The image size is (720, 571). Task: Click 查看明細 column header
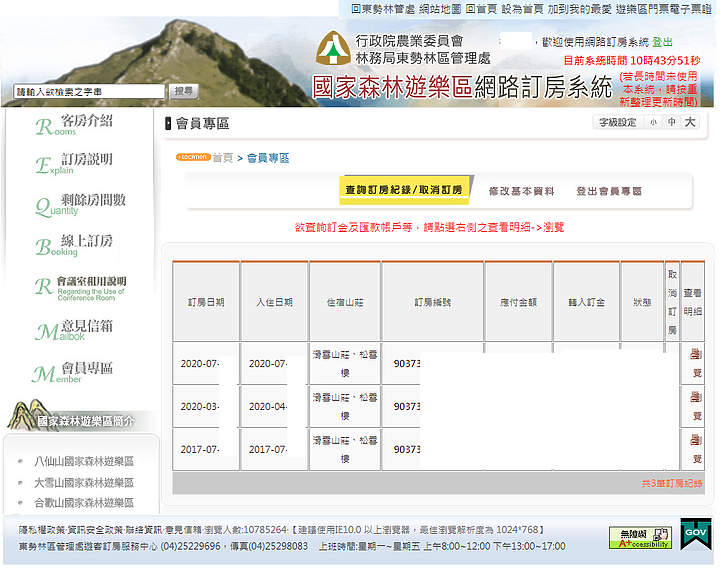pos(692,302)
